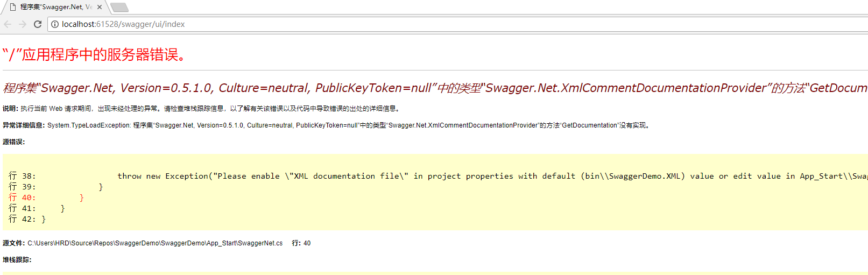This screenshot has width=868, height=275.
Task: View site information icon in address bar
Action: 55,24
